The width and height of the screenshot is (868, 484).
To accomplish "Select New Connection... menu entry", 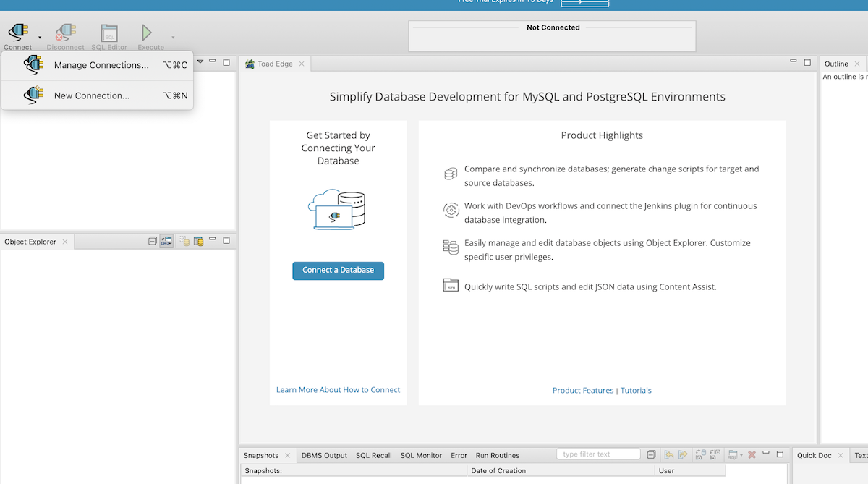I will tap(91, 95).
